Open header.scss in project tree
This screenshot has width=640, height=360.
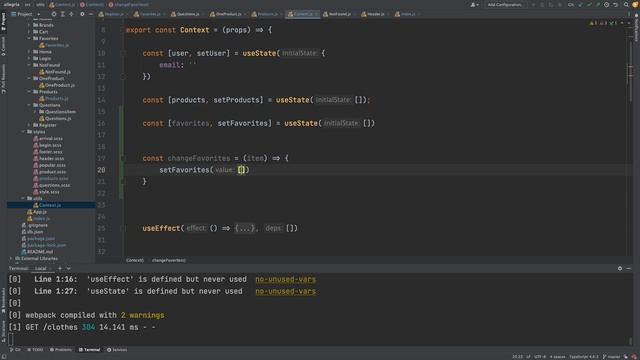(x=49, y=158)
